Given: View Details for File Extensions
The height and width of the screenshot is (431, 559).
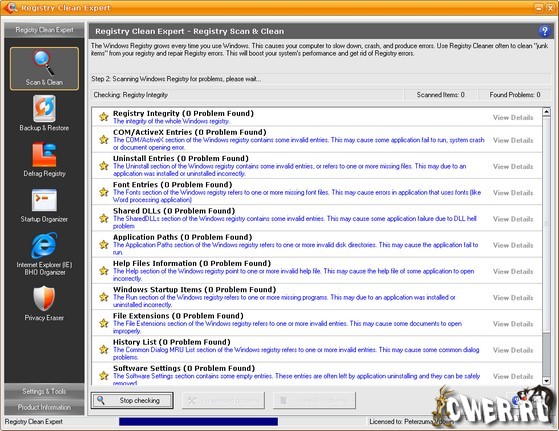Looking at the screenshot, I should pos(513,324).
